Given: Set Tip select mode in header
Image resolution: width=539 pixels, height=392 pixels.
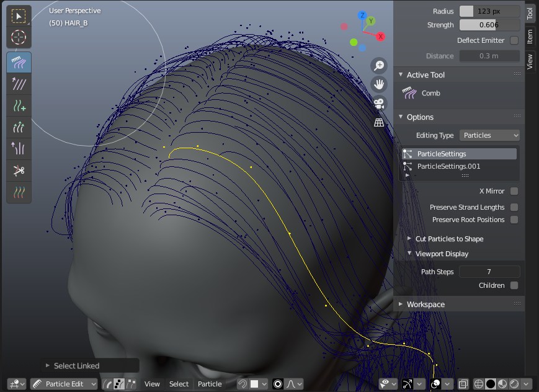Looking at the screenshot, I should [131, 384].
